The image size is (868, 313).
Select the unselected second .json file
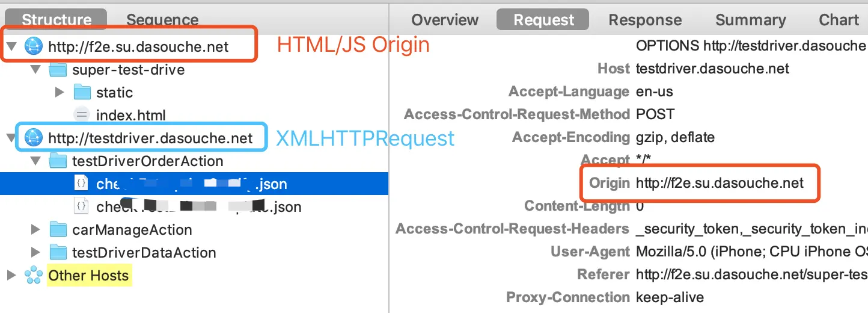click(x=198, y=207)
